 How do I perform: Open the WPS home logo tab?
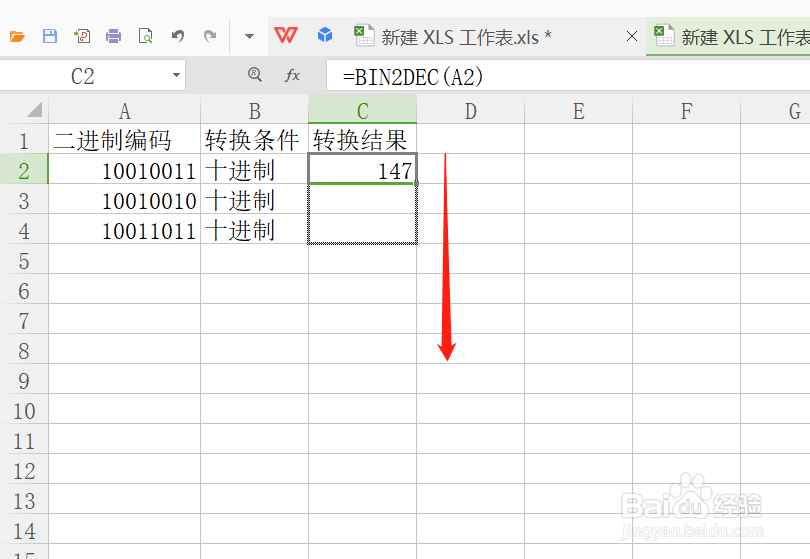pyautogui.click(x=286, y=36)
